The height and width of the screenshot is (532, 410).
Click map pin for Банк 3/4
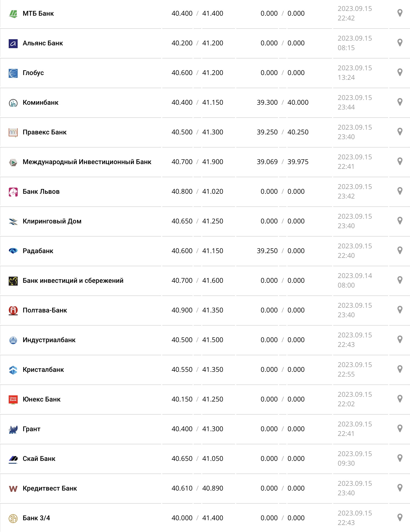pyautogui.click(x=400, y=517)
